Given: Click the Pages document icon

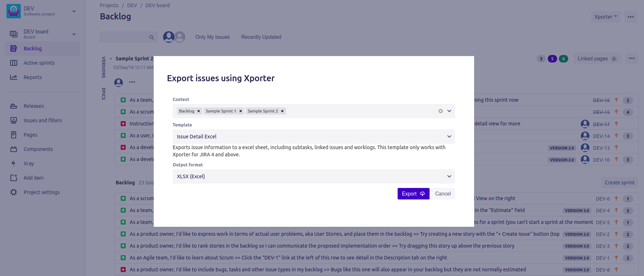Looking at the screenshot, I should coord(14,135).
